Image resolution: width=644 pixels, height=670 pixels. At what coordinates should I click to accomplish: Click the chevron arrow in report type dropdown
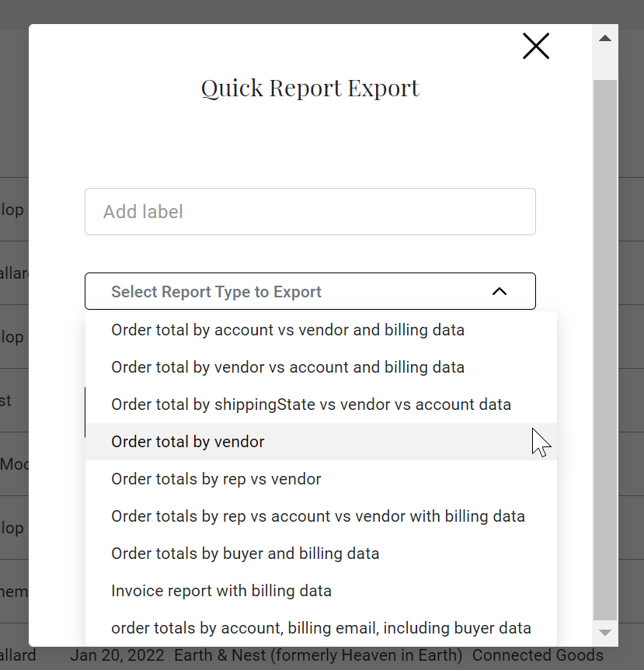coord(500,292)
